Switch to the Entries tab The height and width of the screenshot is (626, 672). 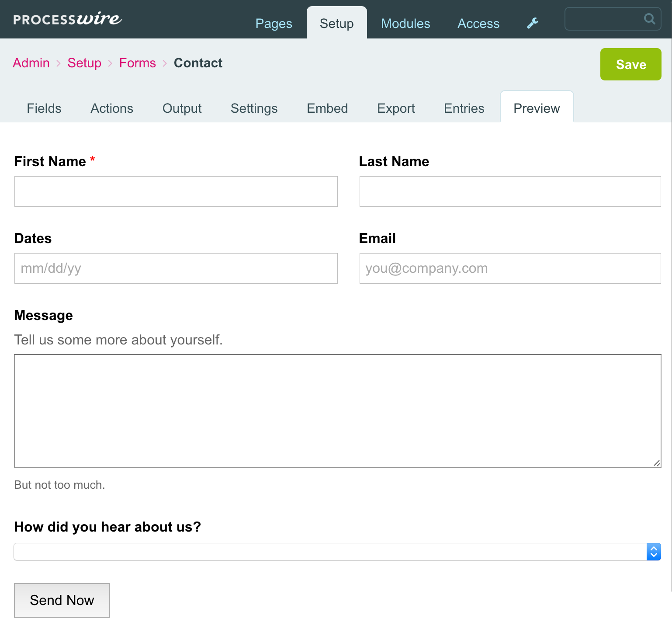click(x=464, y=108)
